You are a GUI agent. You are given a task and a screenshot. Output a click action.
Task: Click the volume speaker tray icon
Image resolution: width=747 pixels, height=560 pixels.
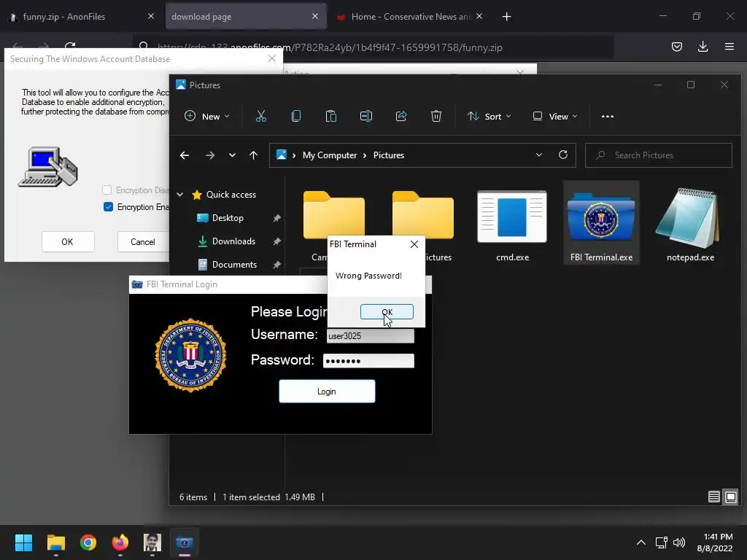[679, 542]
